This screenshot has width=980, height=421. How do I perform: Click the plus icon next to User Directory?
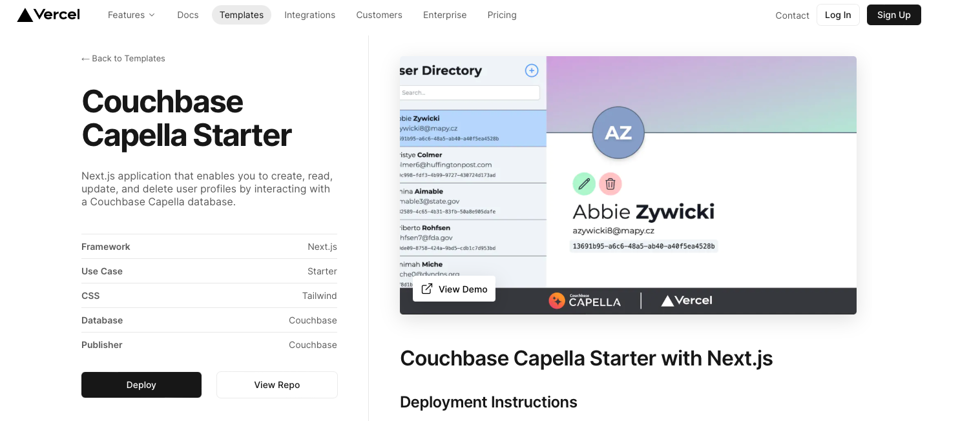[531, 70]
